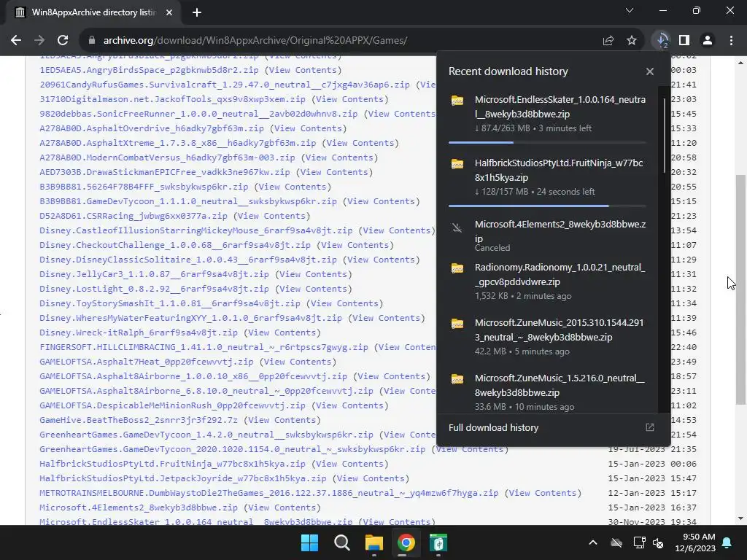
Task: Share this page via the share icon
Action: tap(608, 41)
